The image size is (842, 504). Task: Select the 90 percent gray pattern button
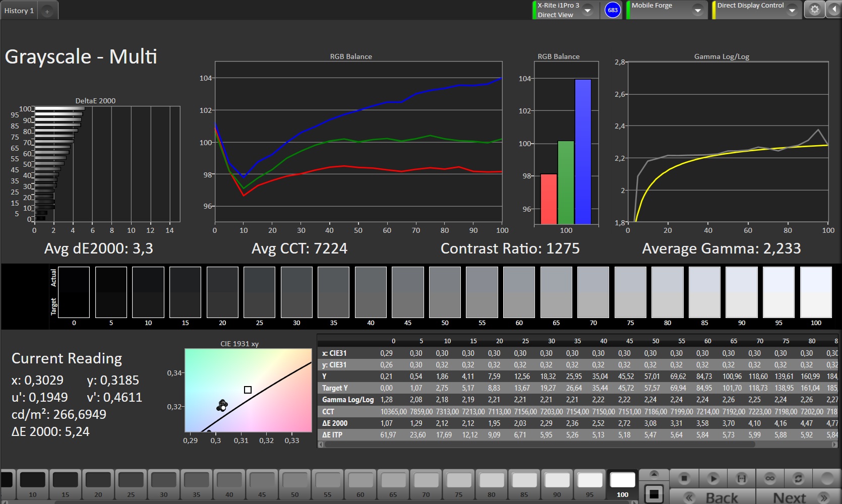(557, 485)
